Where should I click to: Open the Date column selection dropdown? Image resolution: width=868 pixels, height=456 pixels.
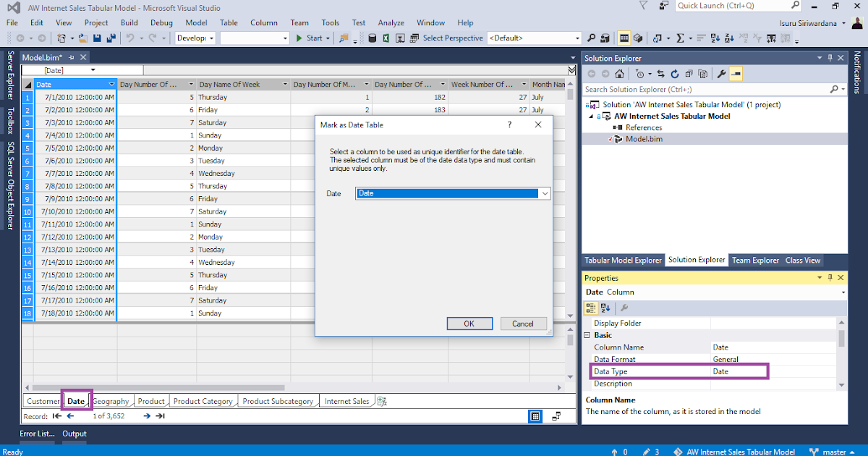pos(545,193)
